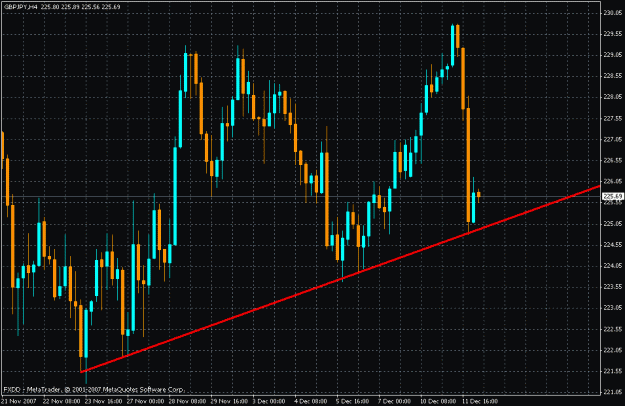Click the 223.05 price axis label
625x406 pixels.
click(x=613, y=308)
